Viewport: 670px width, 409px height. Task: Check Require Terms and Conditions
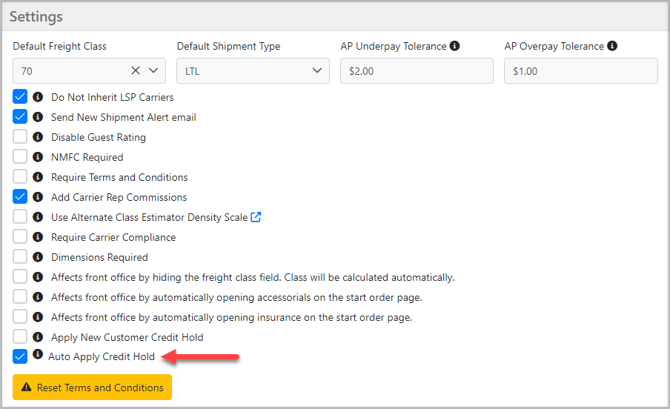tap(20, 177)
